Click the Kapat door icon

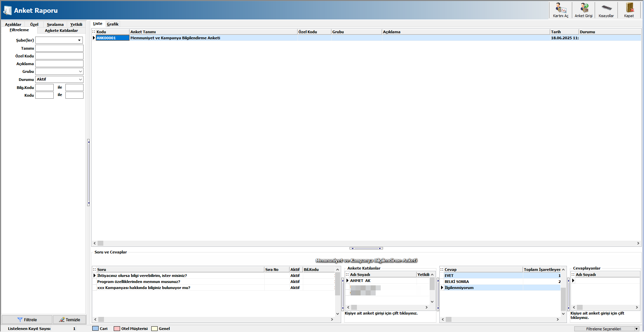[629, 8]
